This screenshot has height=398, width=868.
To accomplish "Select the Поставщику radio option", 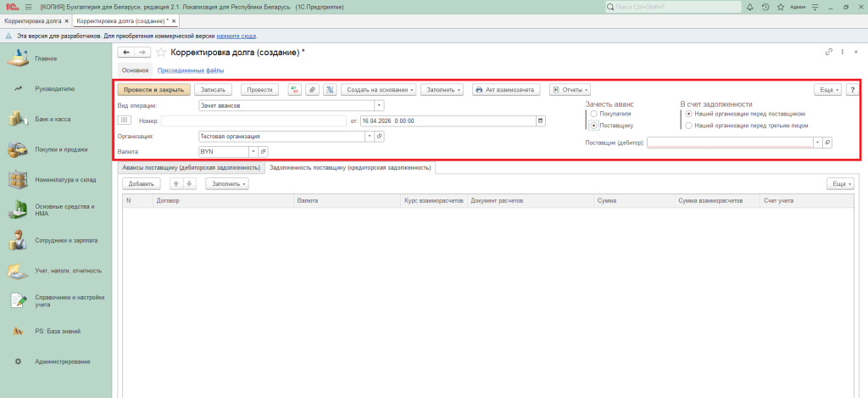I will [593, 125].
